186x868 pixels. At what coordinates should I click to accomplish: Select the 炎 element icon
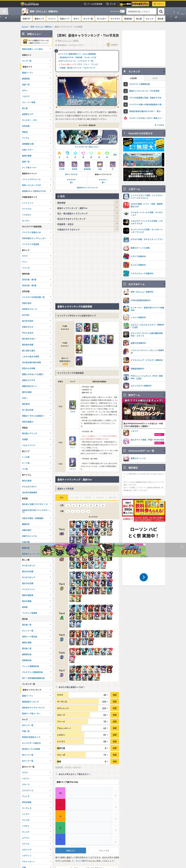click(x=59, y=154)
